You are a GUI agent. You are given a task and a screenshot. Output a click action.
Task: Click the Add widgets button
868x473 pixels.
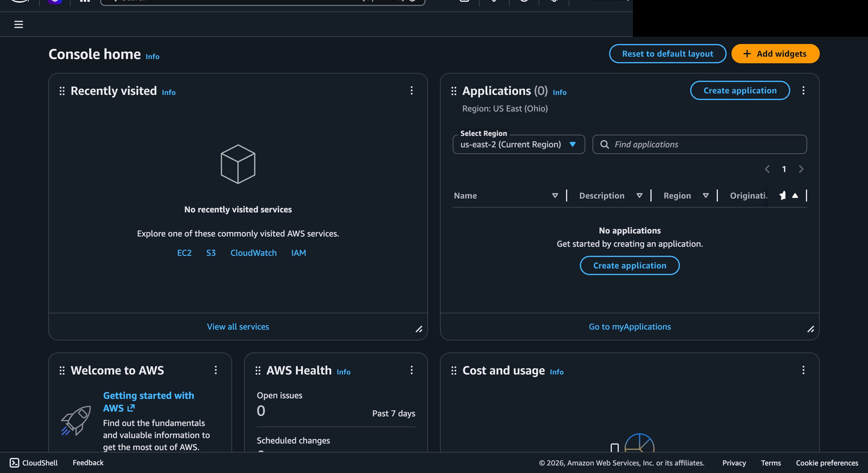click(775, 54)
